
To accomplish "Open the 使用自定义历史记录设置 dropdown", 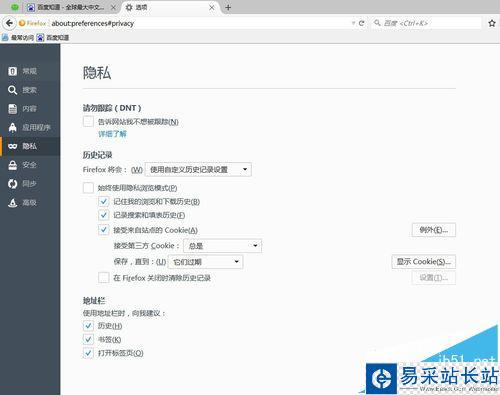I will tap(198, 169).
